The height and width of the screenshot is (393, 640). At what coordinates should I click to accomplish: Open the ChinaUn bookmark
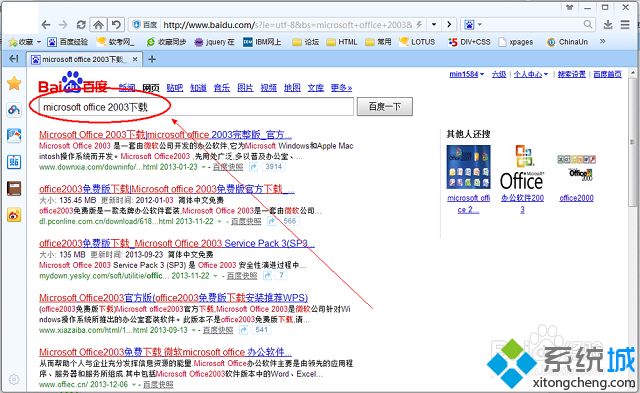(x=568, y=42)
